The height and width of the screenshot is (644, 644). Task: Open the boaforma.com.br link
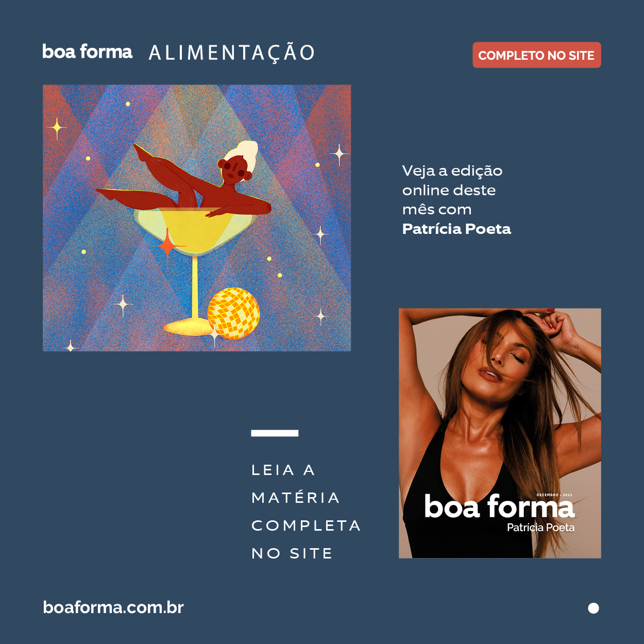tap(113, 607)
